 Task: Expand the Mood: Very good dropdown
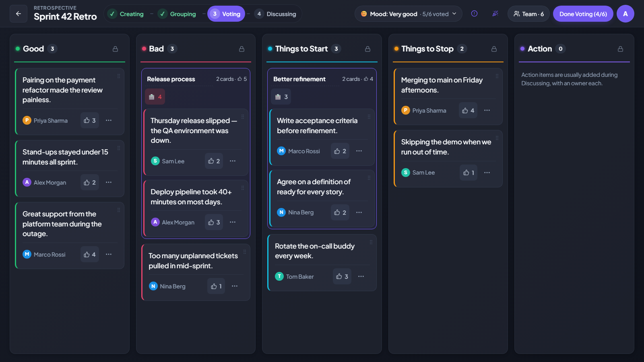click(409, 14)
